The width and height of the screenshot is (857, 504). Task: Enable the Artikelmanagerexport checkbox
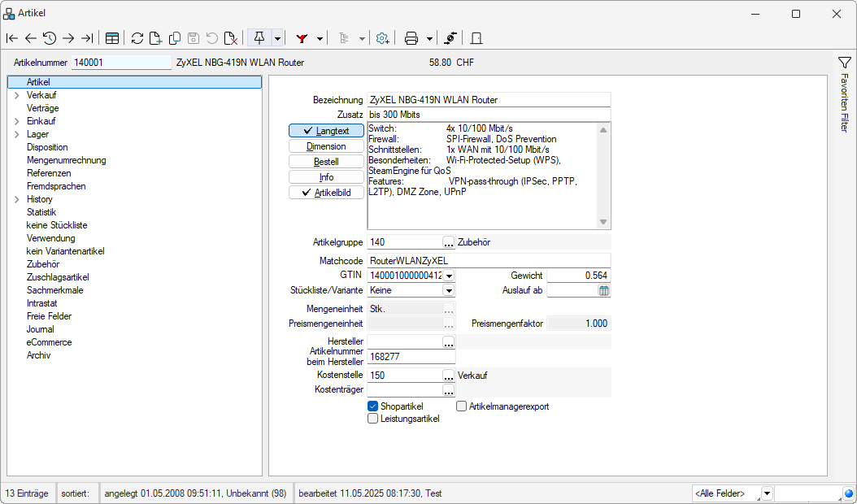(x=461, y=406)
